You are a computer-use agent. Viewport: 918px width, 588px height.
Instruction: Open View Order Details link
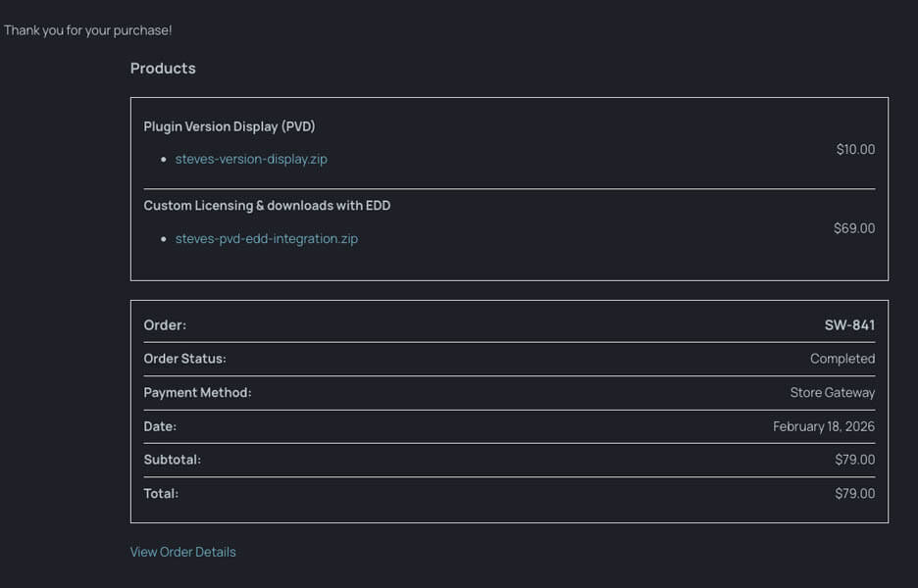182,552
